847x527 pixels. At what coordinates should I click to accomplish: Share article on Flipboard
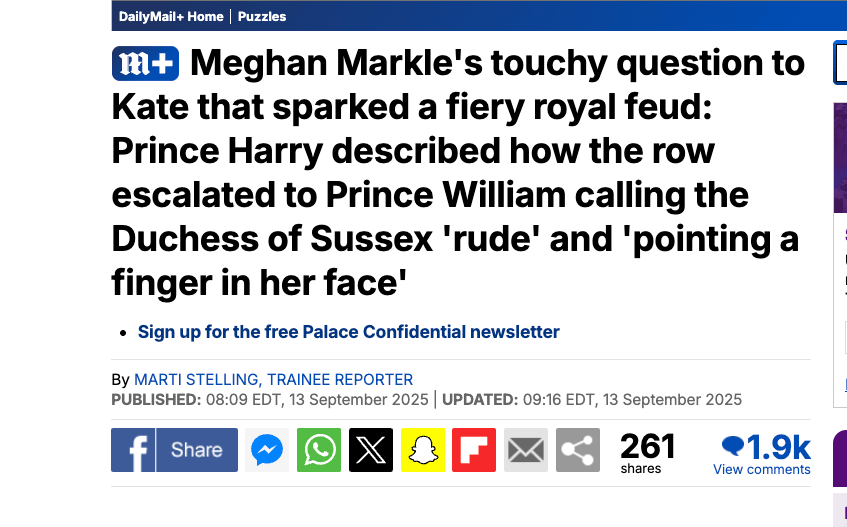(474, 450)
